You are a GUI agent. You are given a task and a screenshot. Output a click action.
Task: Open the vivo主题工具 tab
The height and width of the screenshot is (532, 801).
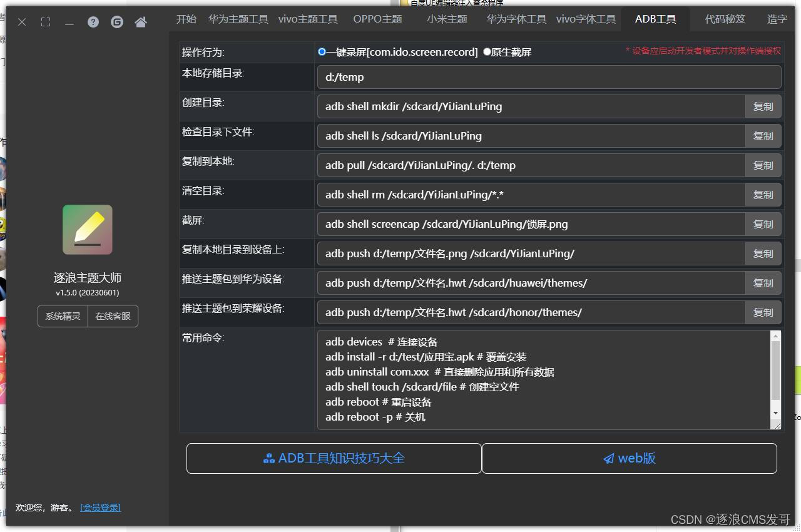(308, 19)
